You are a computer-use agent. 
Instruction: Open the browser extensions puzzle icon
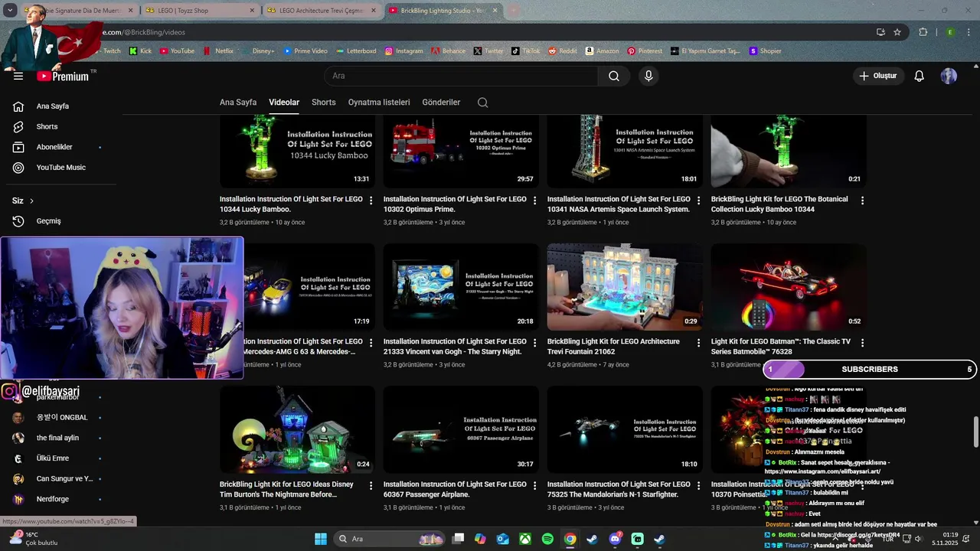pyautogui.click(x=923, y=32)
